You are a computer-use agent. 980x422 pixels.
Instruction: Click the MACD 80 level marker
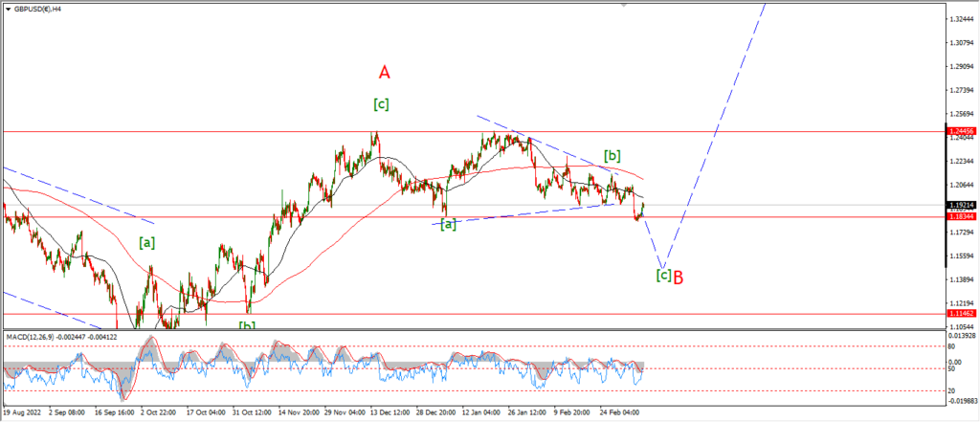pos(953,344)
